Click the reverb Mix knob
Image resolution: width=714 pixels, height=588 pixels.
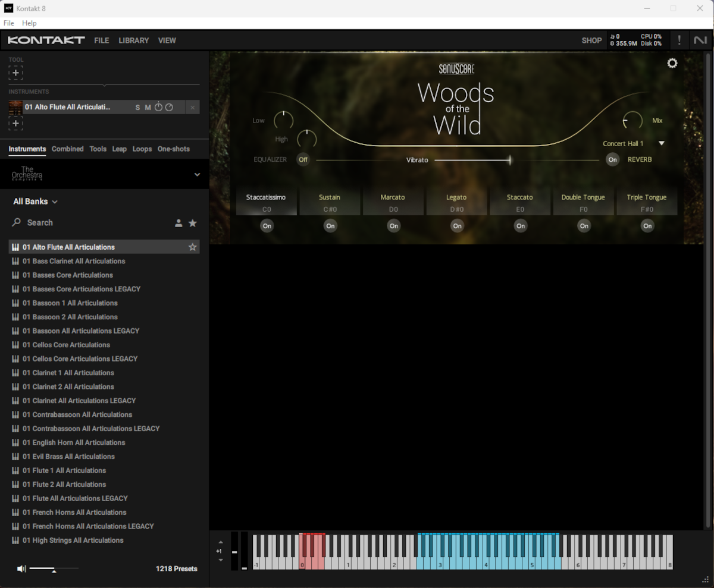pyautogui.click(x=632, y=121)
